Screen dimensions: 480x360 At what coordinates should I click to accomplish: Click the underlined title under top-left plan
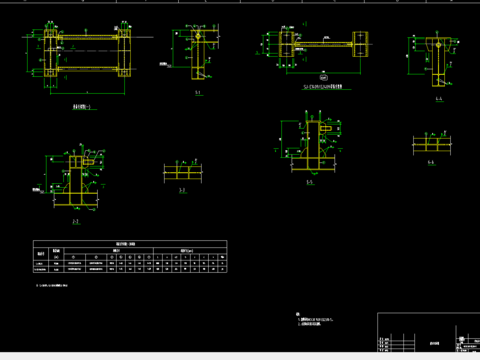pos(82,107)
